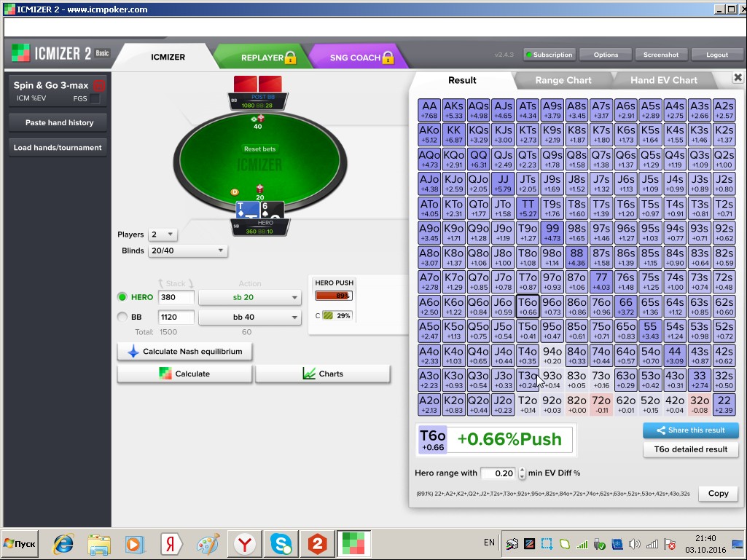
Task: Open the HERO action 'sb 20' dropdown
Action: 250,297
